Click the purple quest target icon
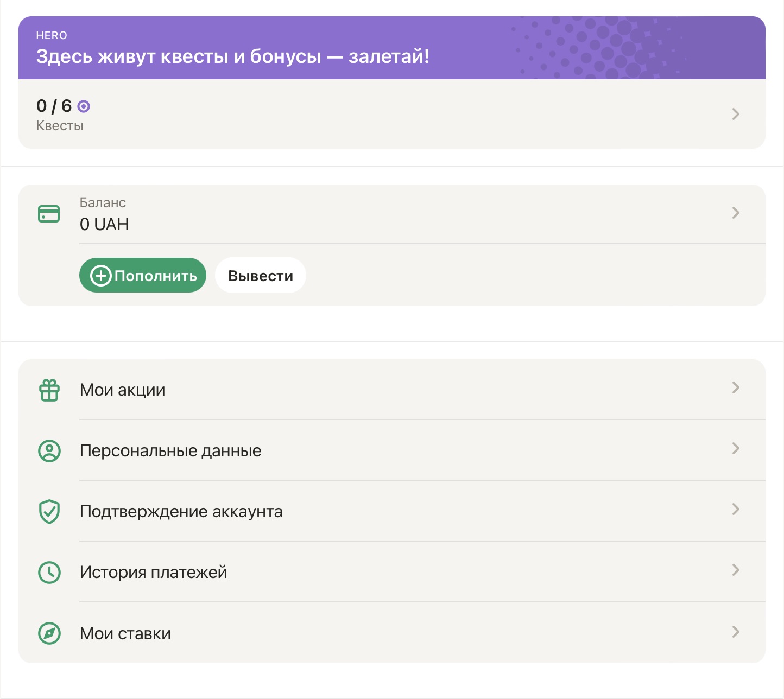 click(x=84, y=106)
